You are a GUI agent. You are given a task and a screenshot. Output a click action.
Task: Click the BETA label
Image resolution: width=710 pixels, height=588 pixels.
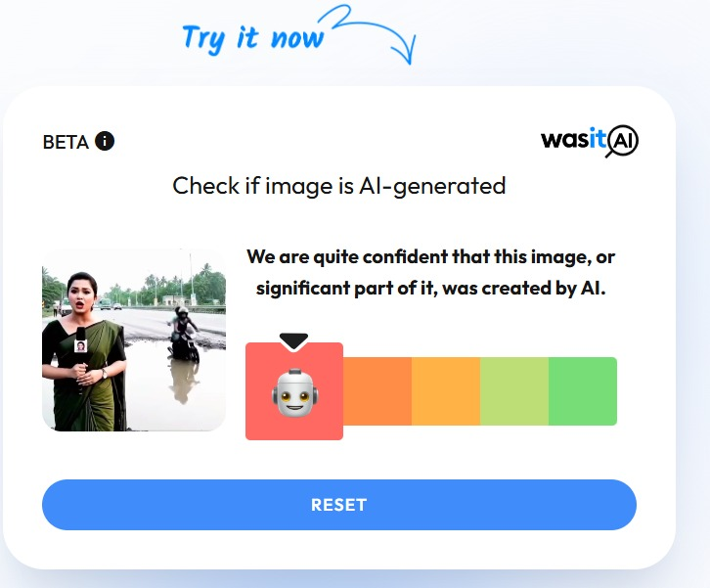(x=66, y=142)
